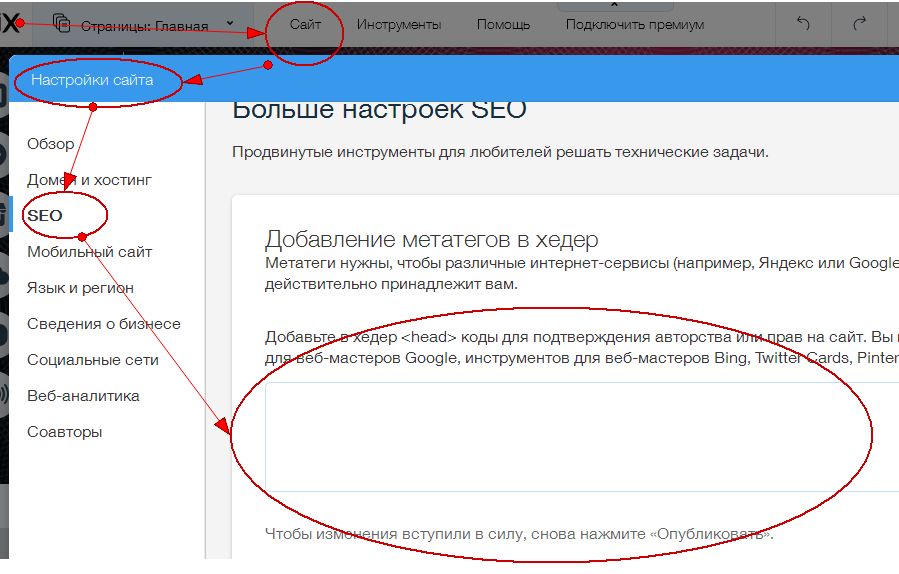Screen dimensions: 899x574
Task: Click the pages icon beside Страницы
Action: coord(61,24)
